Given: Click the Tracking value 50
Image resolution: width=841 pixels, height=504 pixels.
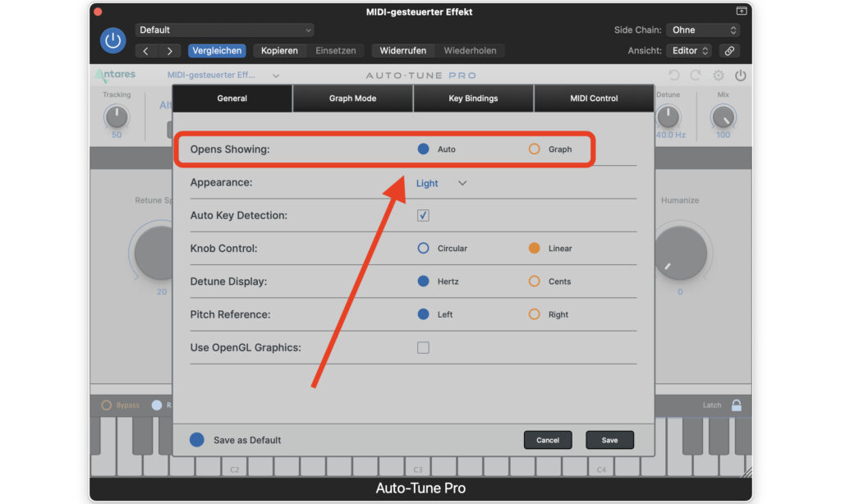Looking at the screenshot, I should [117, 135].
